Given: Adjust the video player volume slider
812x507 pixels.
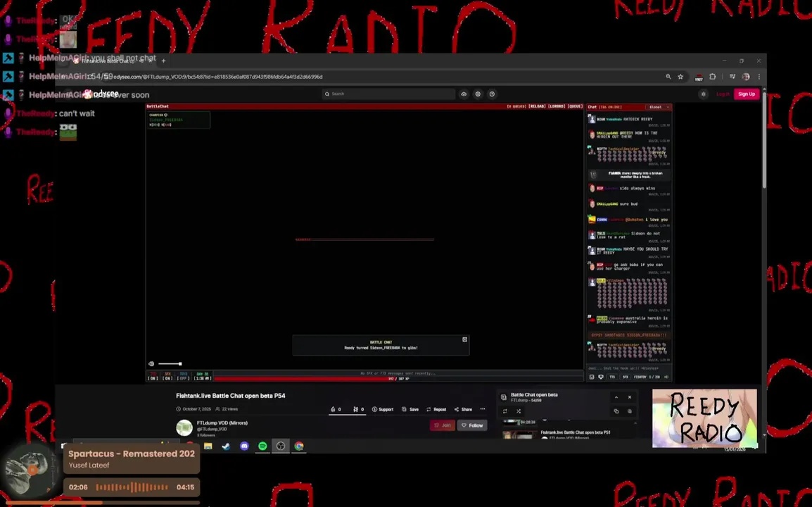Looking at the screenshot, I should coord(170,364).
